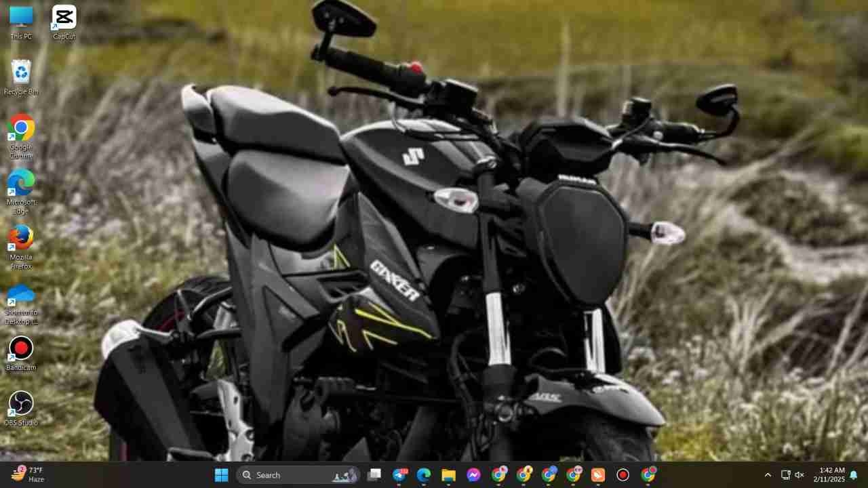
Task: Open the Windows Start menu
Action: [222, 475]
